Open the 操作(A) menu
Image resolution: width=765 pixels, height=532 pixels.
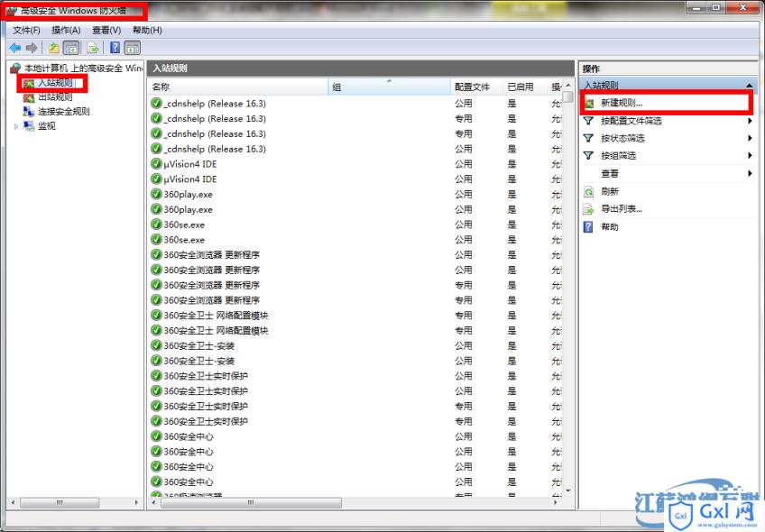tap(66, 31)
